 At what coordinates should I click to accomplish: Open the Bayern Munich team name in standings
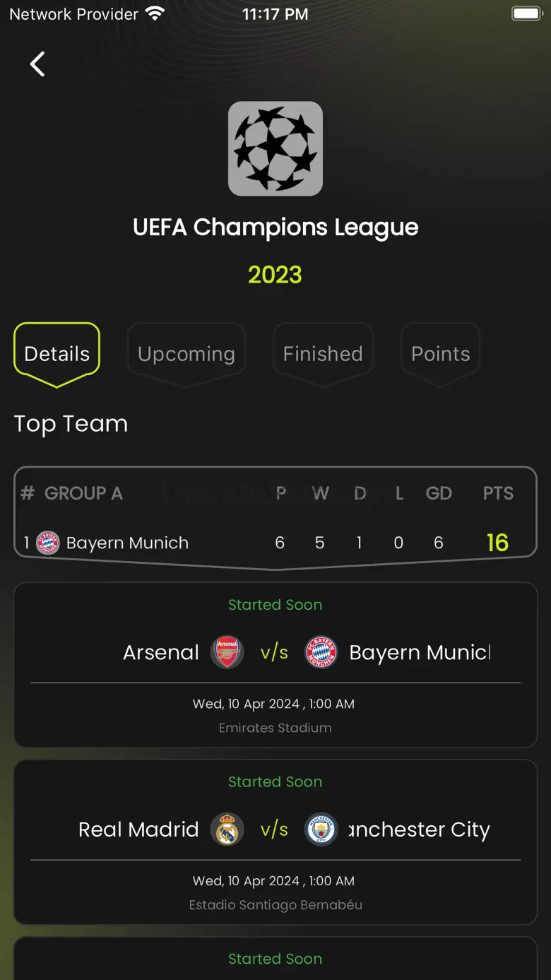point(127,543)
